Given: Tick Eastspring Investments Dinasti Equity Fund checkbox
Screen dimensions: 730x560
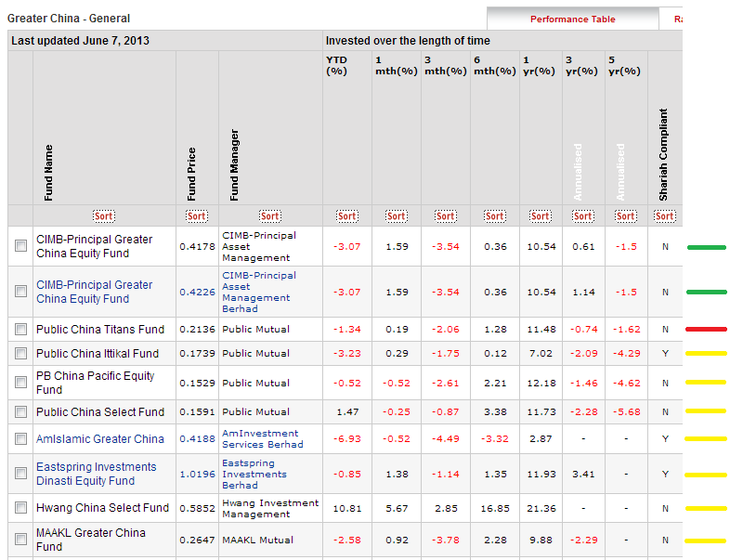Looking at the screenshot, I should [x=20, y=474].
